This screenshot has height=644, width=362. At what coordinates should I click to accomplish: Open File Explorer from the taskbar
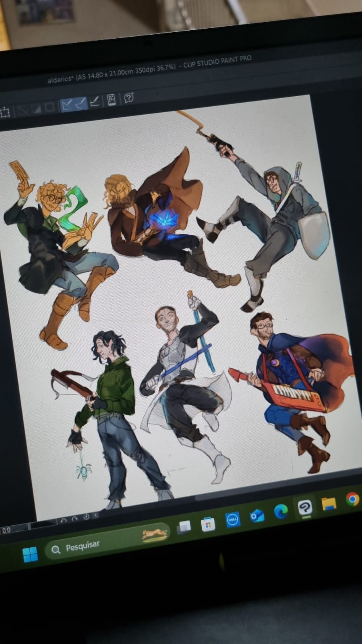(329, 504)
